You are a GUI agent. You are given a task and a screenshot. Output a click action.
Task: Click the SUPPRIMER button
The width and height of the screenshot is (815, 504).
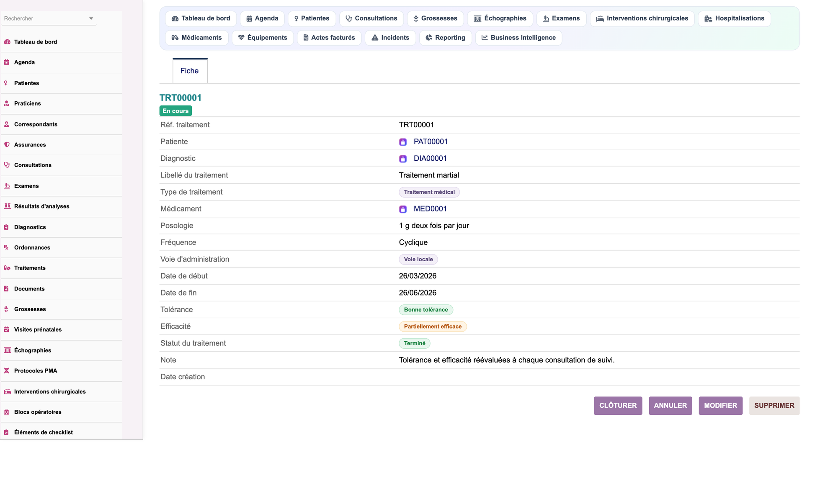(x=774, y=406)
